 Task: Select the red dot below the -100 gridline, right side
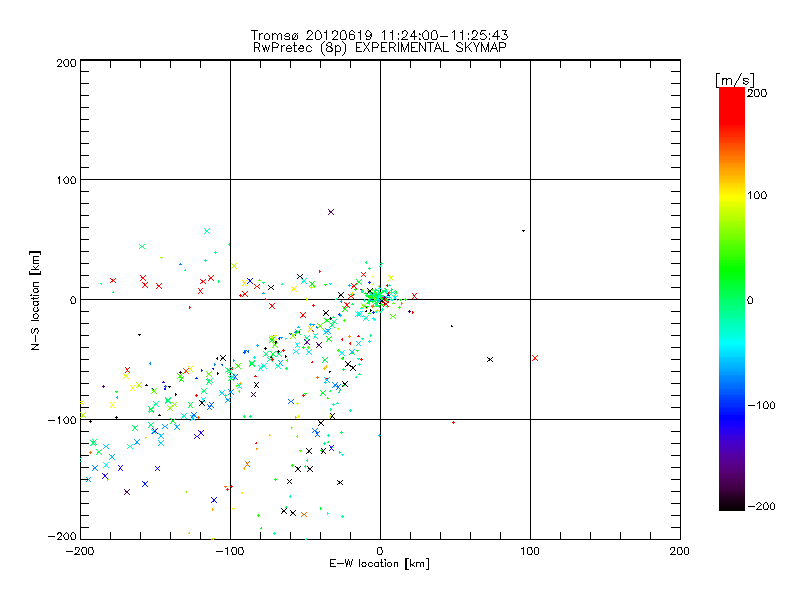pyautogui.click(x=454, y=422)
